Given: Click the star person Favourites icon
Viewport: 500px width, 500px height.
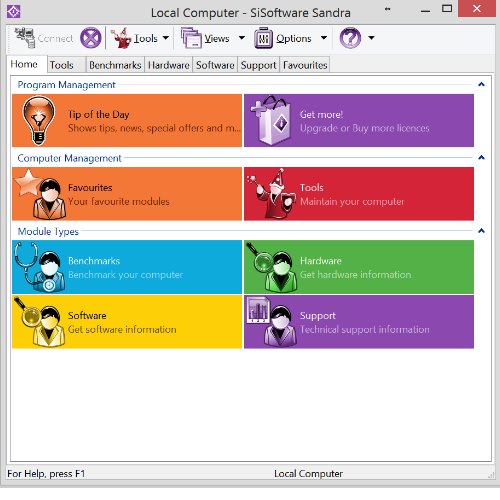Looking at the screenshot, I should click(x=41, y=194).
